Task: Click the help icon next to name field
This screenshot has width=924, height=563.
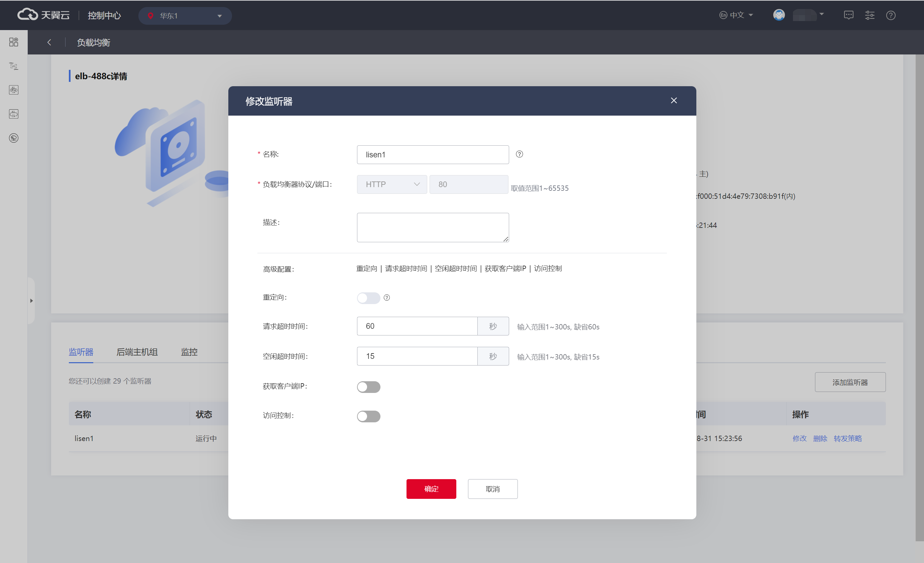Action: tap(519, 154)
